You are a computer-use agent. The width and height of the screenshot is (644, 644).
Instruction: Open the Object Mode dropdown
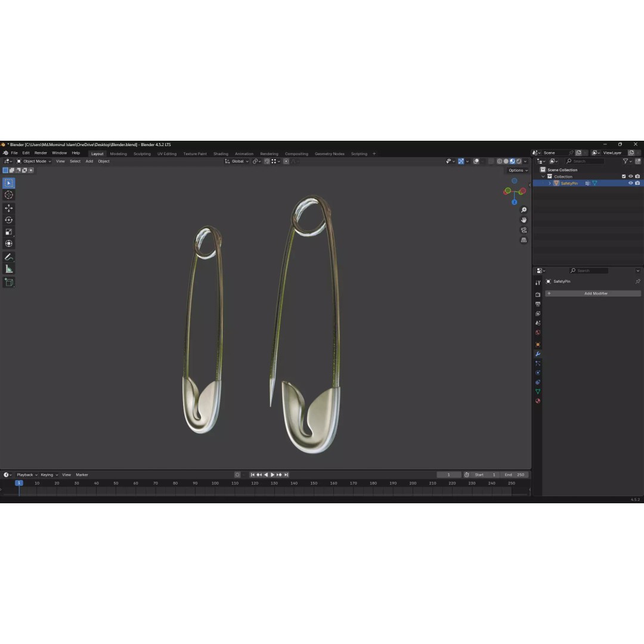pos(33,162)
